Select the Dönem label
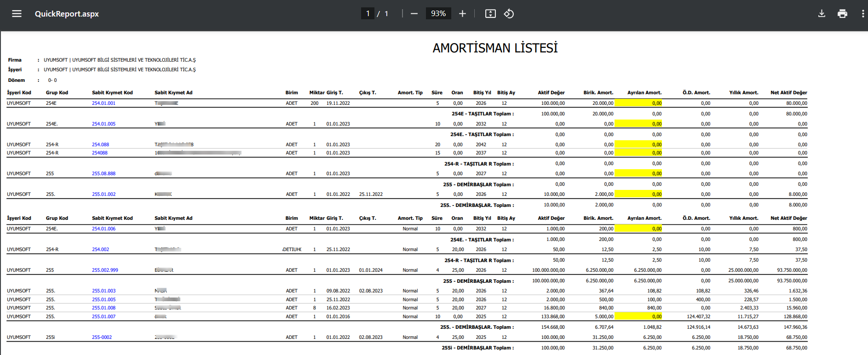Image resolution: width=868 pixels, height=355 pixels. pos(17,80)
